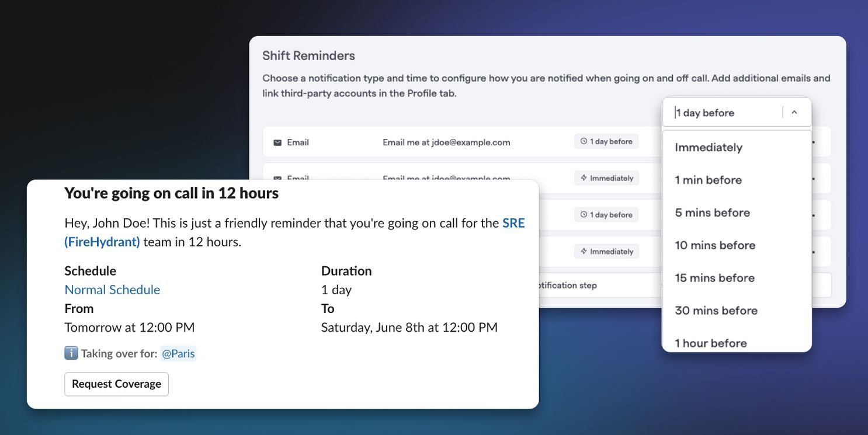
Task: Click the envelope icon in the first Email row
Action: tap(277, 142)
